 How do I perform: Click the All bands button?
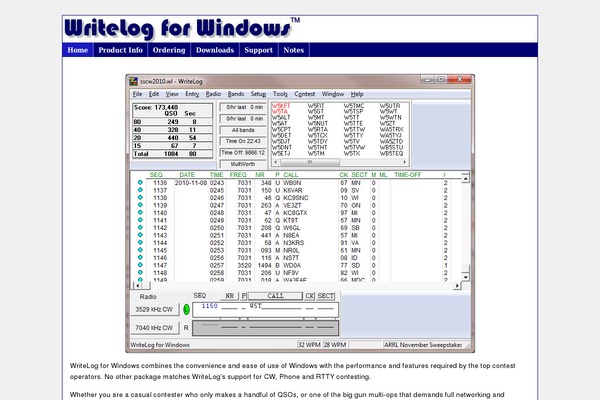[x=243, y=130]
